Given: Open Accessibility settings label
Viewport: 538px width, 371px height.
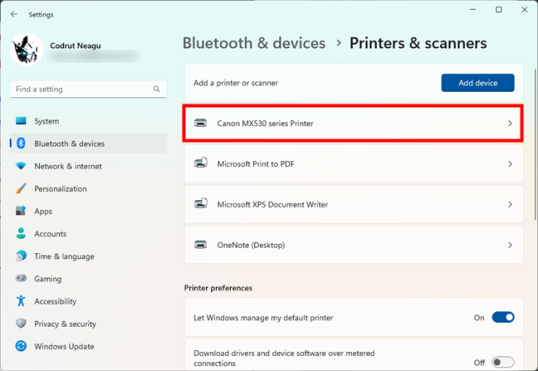Looking at the screenshot, I should [55, 301].
